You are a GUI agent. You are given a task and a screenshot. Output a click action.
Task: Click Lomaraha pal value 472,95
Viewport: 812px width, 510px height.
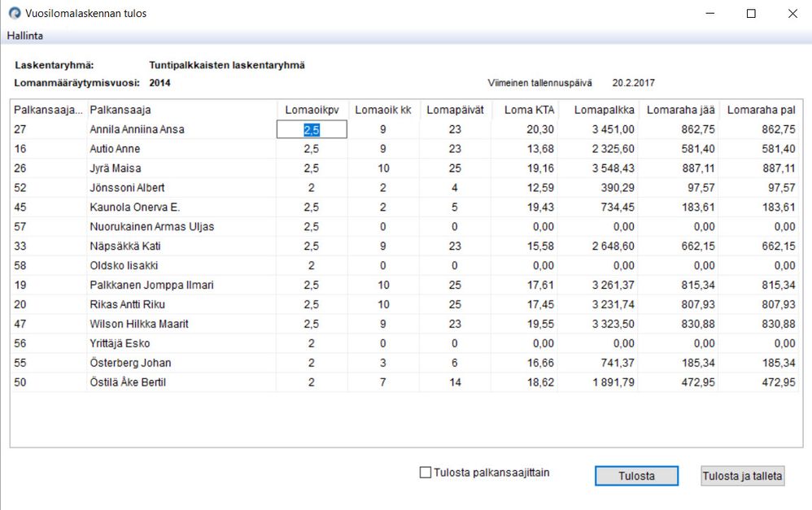779,382
